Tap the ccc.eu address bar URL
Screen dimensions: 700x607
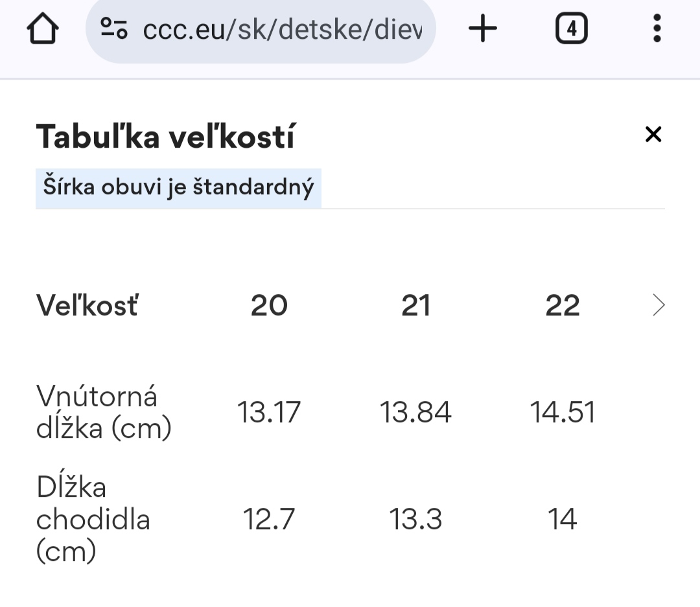click(x=282, y=30)
